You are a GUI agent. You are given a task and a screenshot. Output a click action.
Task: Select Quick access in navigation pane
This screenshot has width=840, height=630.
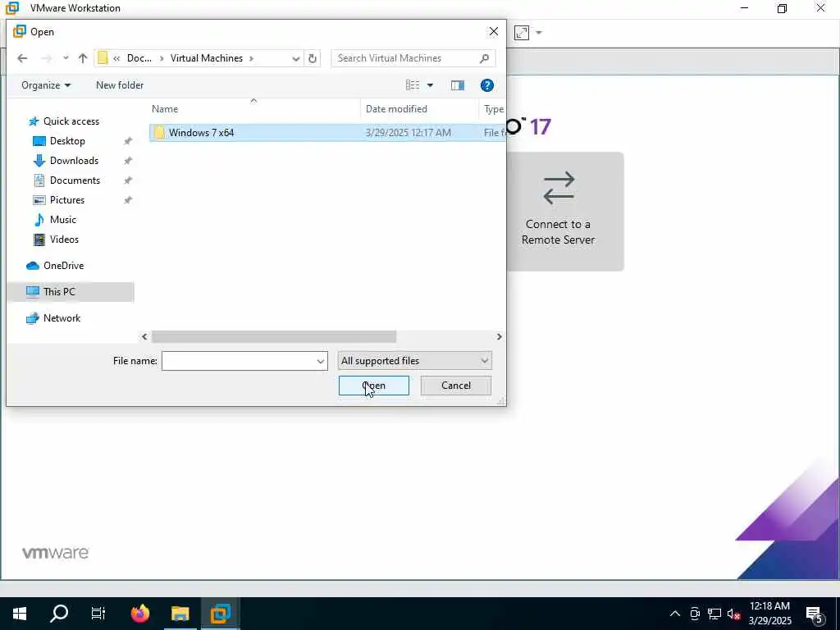71,121
